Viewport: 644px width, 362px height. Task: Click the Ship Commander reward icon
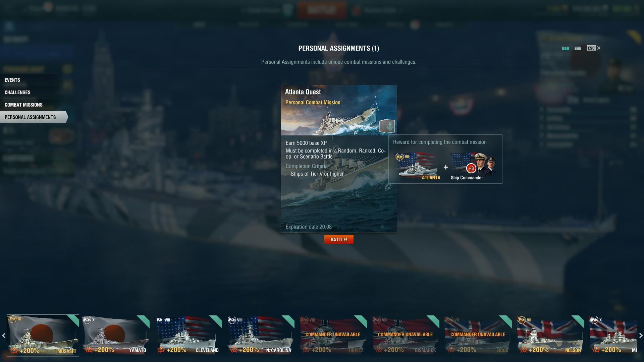(473, 167)
